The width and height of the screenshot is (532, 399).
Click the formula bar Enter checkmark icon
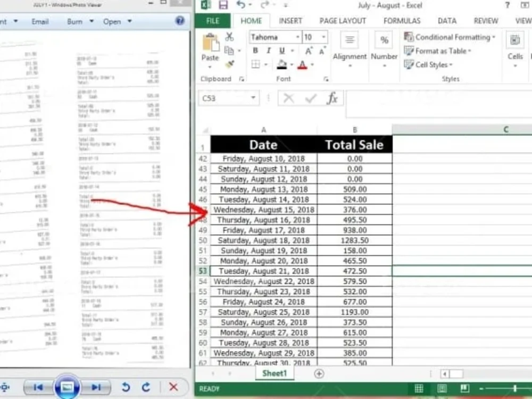tap(311, 98)
